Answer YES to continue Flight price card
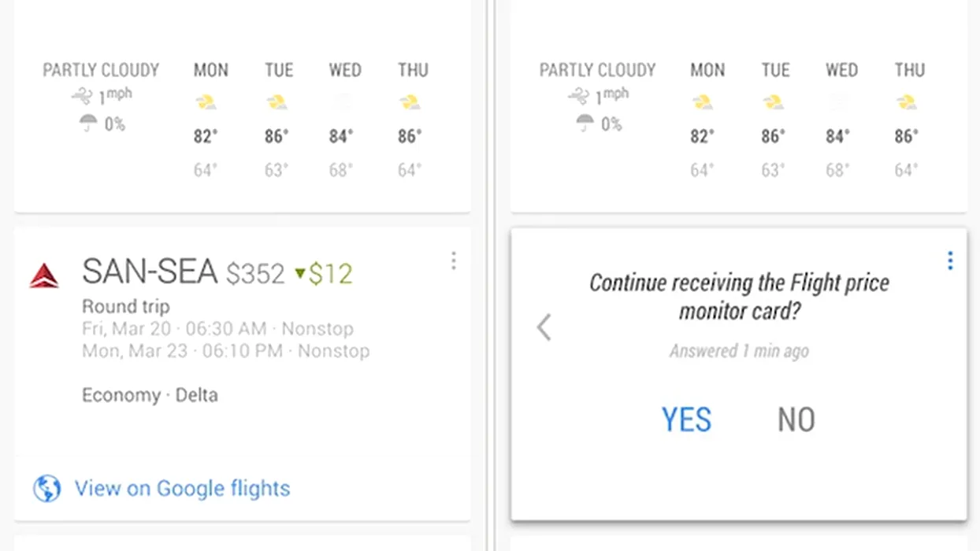Image resolution: width=980 pixels, height=551 pixels. 686,420
